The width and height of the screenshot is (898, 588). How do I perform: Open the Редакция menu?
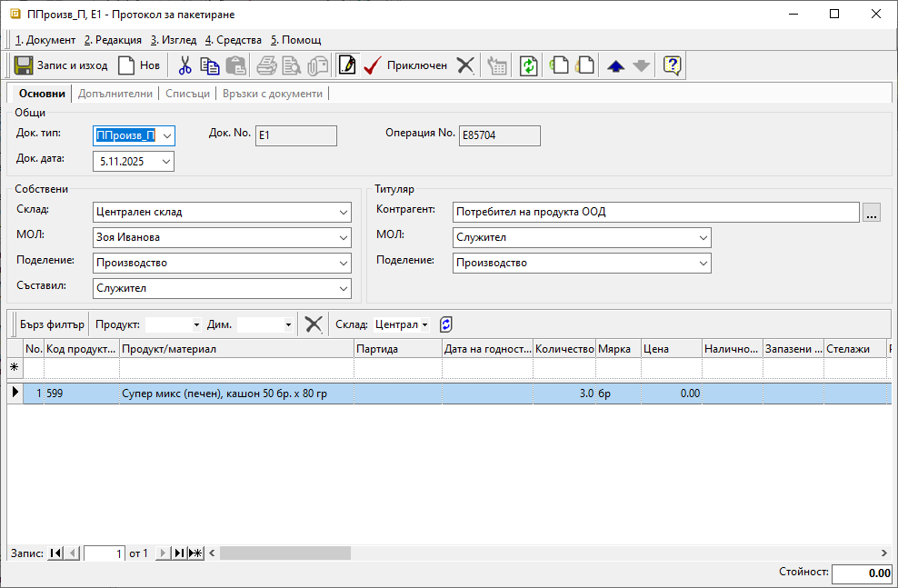coord(113,40)
